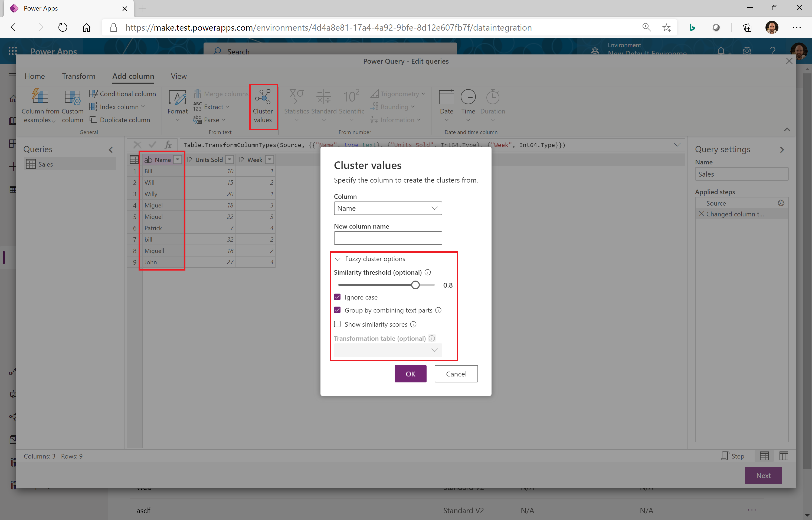812x520 pixels.
Task: Toggle Group by combining text parts
Action: click(x=337, y=310)
